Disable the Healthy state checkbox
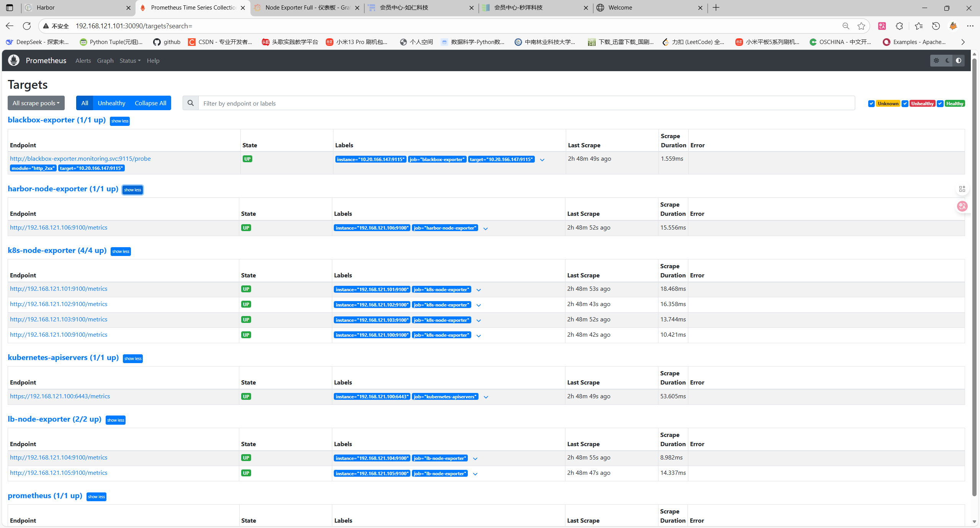This screenshot has height=528, width=980. click(940, 104)
